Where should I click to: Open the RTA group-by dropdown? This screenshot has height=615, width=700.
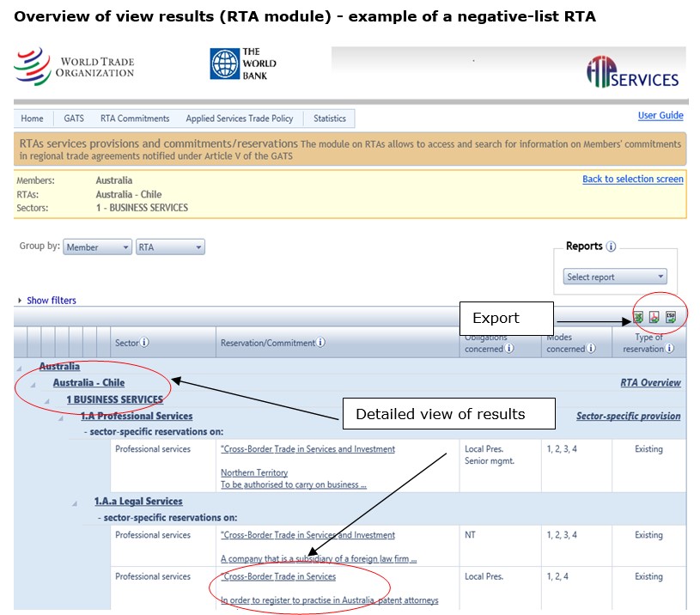(170, 247)
